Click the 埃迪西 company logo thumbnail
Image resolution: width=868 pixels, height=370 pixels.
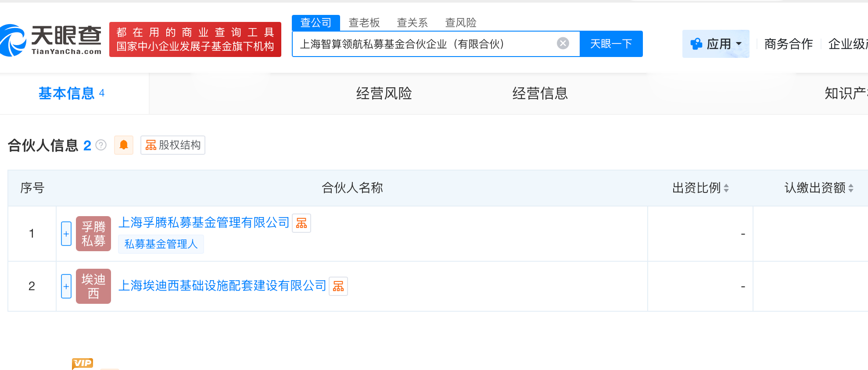coord(93,286)
